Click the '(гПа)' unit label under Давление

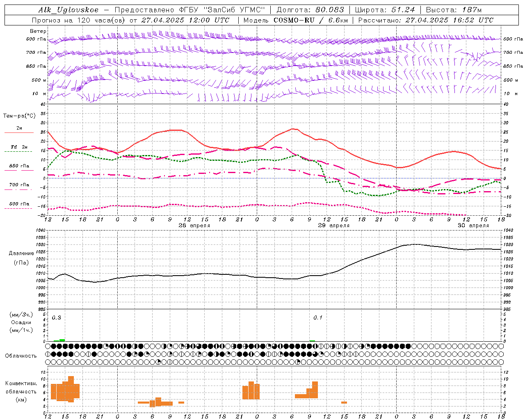click(21, 263)
